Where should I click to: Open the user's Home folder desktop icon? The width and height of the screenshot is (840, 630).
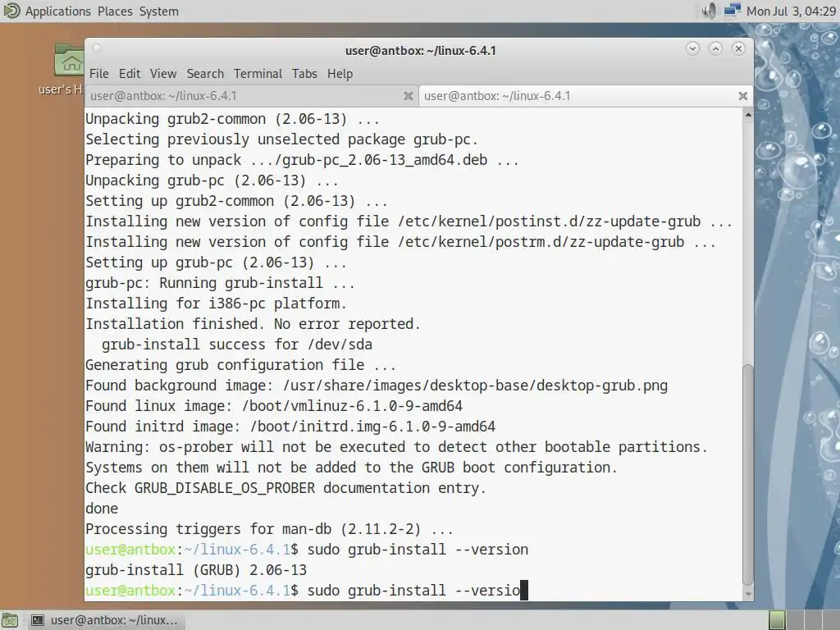[x=69, y=60]
